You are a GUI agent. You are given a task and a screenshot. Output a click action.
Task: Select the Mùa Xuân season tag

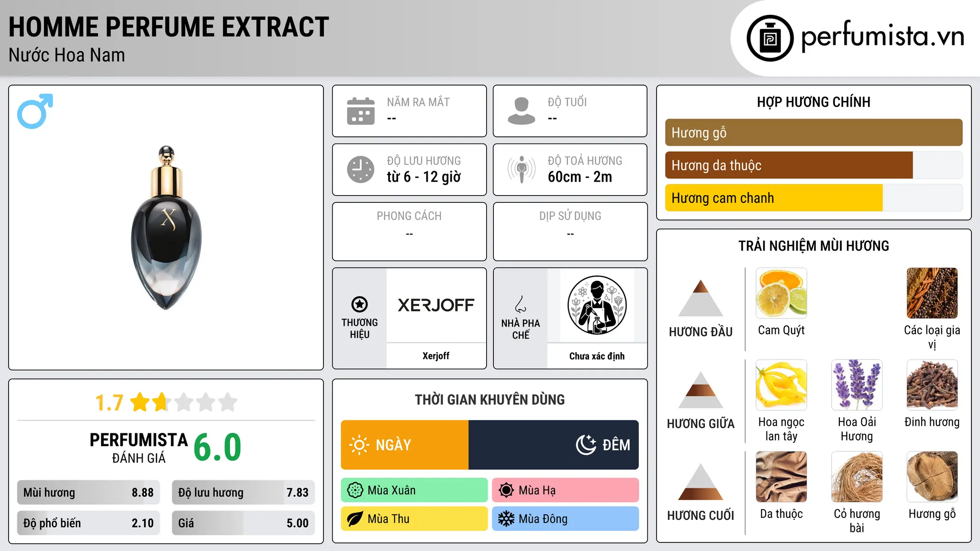tap(414, 490)
